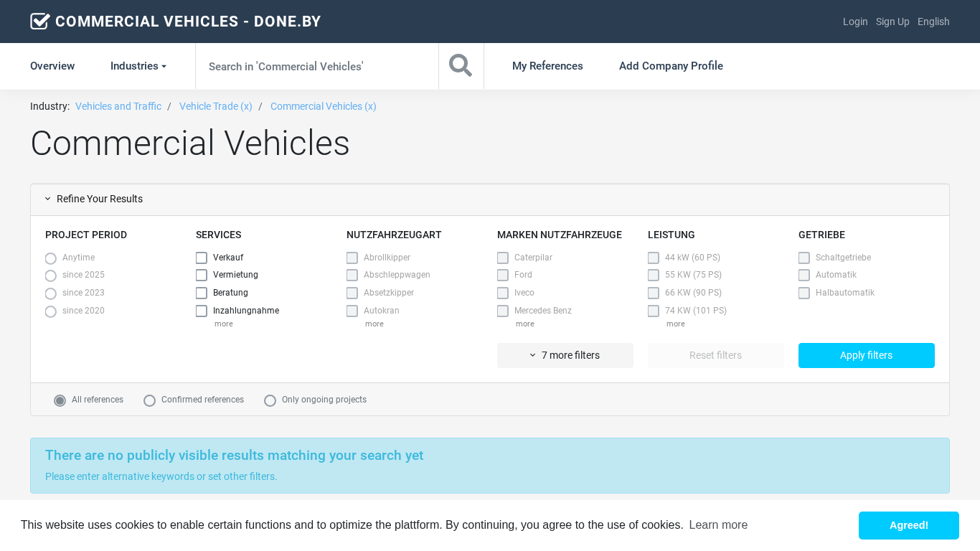980x551 pixels.
Task: Tick the Inzahlungnahme checkbox
Action: pyautogui.click(x=202, y=311)
